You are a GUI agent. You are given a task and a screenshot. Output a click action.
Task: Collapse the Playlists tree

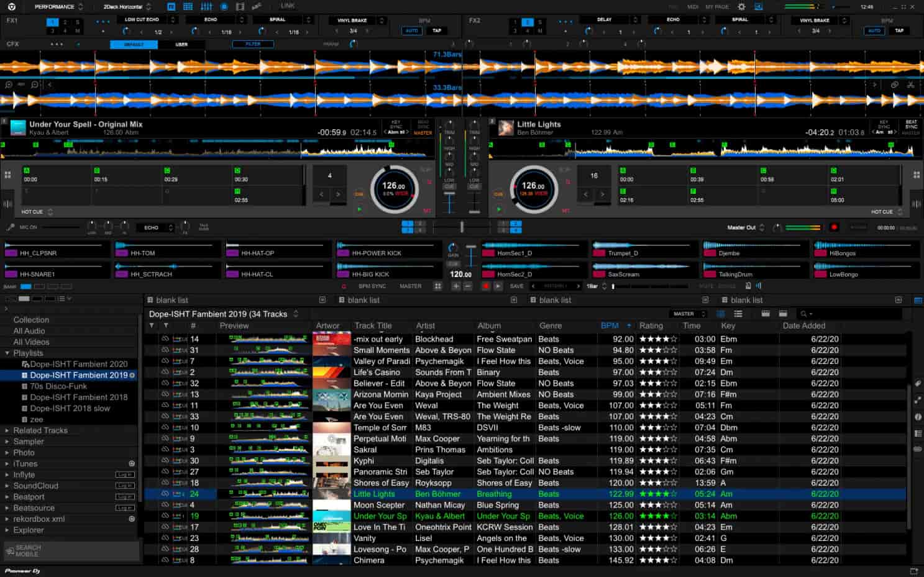pyautogui.click(x=6, y=353)
